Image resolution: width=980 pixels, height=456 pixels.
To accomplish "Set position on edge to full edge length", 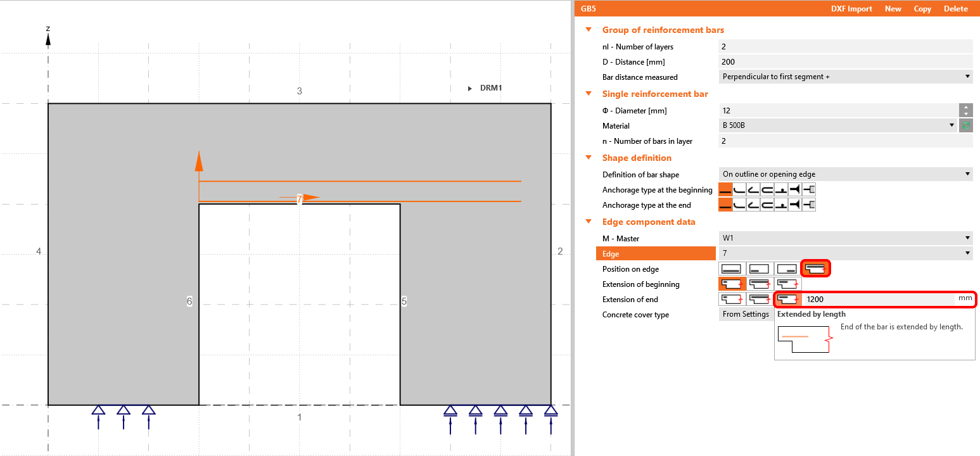I will (x=732, y=269).
